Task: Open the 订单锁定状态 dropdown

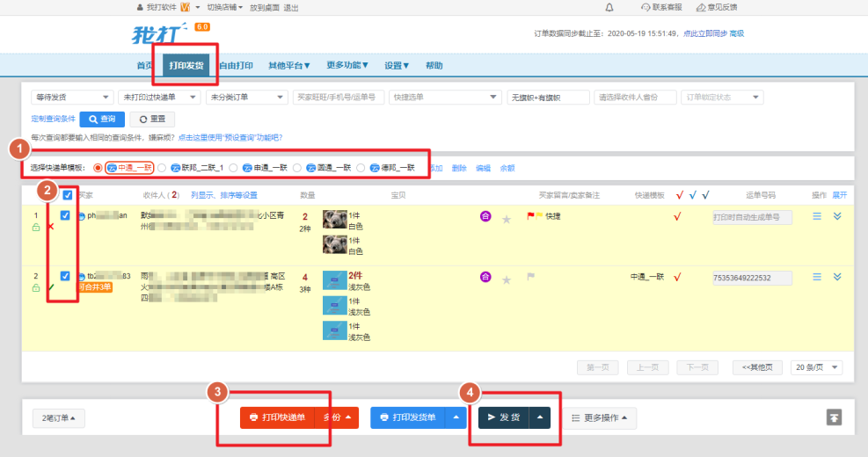Action: point(722,98)
